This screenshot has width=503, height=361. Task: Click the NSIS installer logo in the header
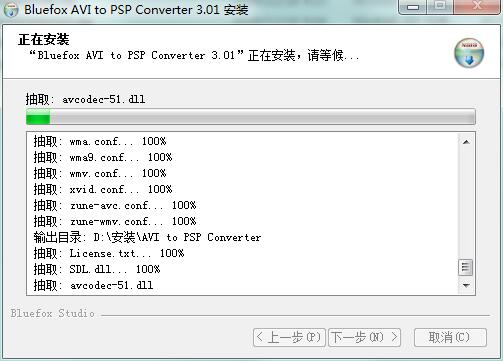tap(469, 53)
